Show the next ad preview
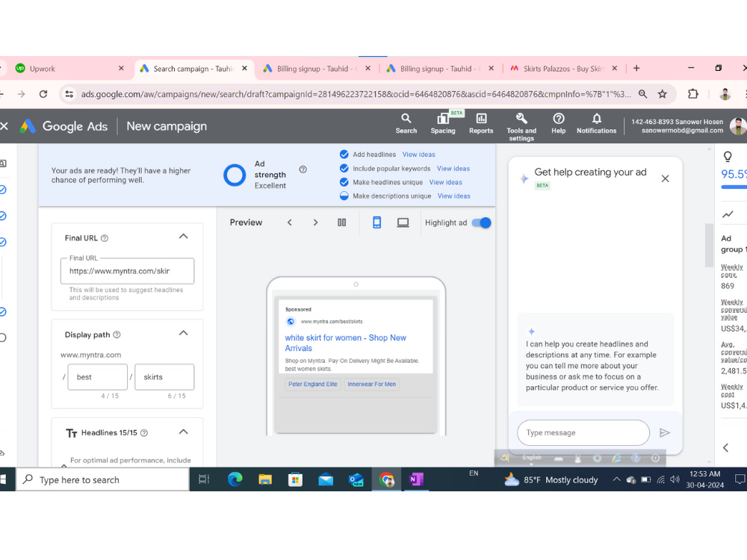747x560 pixels. point(315,223)
